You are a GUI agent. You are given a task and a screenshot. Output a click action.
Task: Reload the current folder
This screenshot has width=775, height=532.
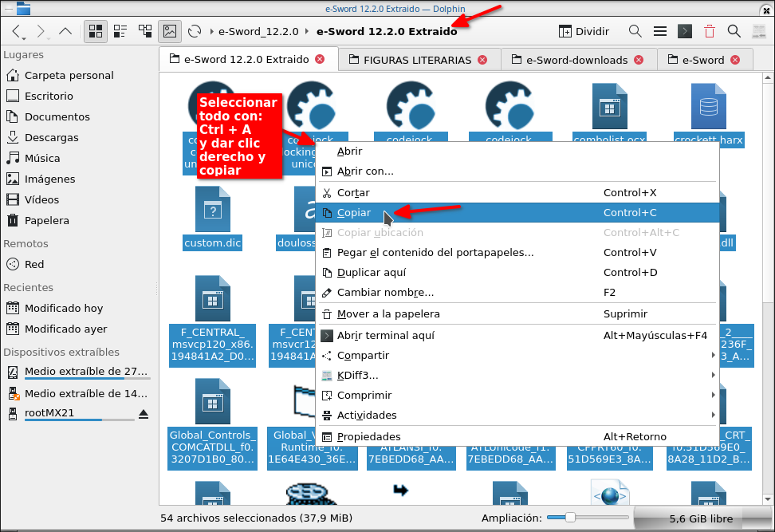click(x=195, y=31)
